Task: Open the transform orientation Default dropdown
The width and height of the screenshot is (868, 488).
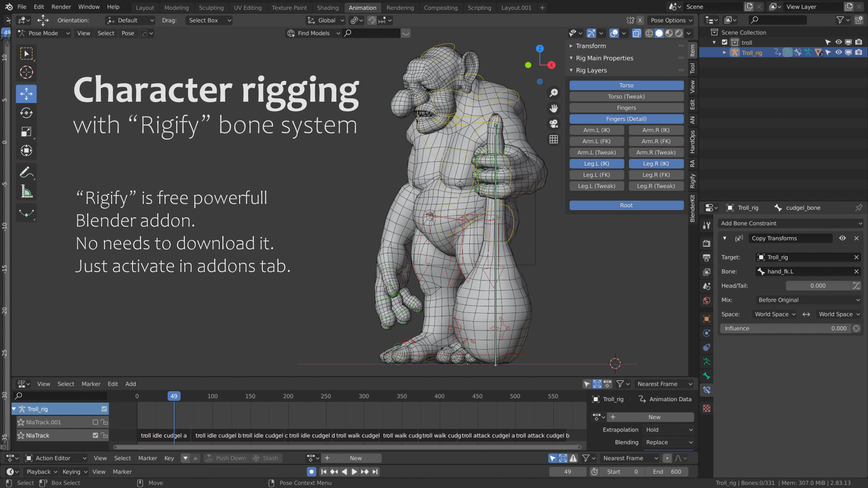Action: coord(130,20)
